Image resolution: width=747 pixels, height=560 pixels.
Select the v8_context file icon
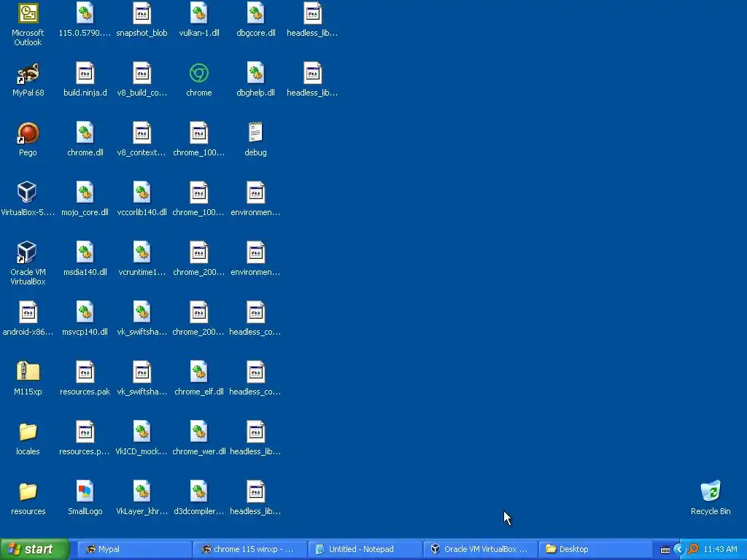click(142, 133)
